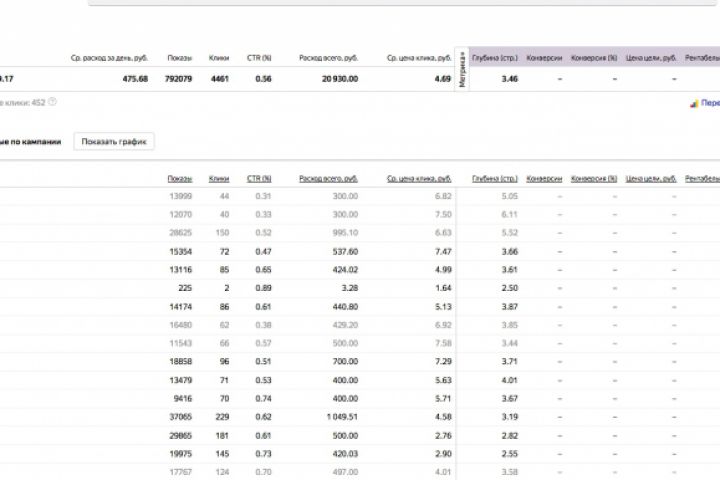The width and height of the screenshot is (720, 480).
Task: Select click price cell 5.63
Action: 443,380
